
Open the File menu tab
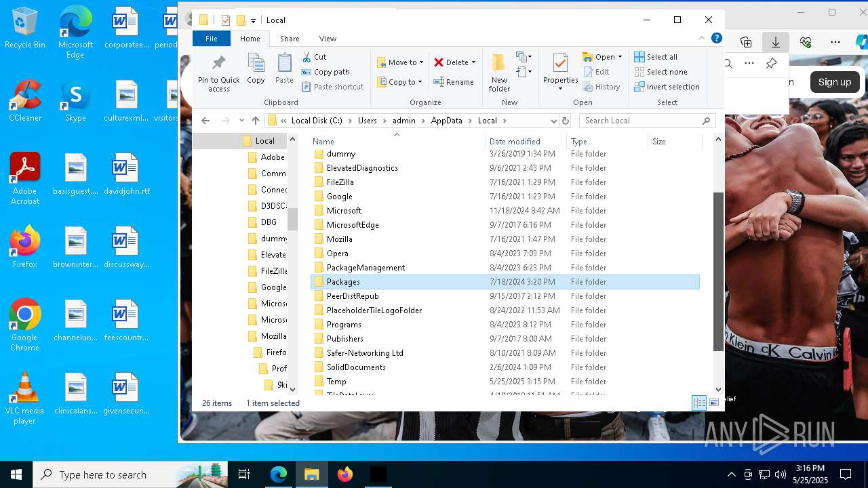tap(212, 39)
